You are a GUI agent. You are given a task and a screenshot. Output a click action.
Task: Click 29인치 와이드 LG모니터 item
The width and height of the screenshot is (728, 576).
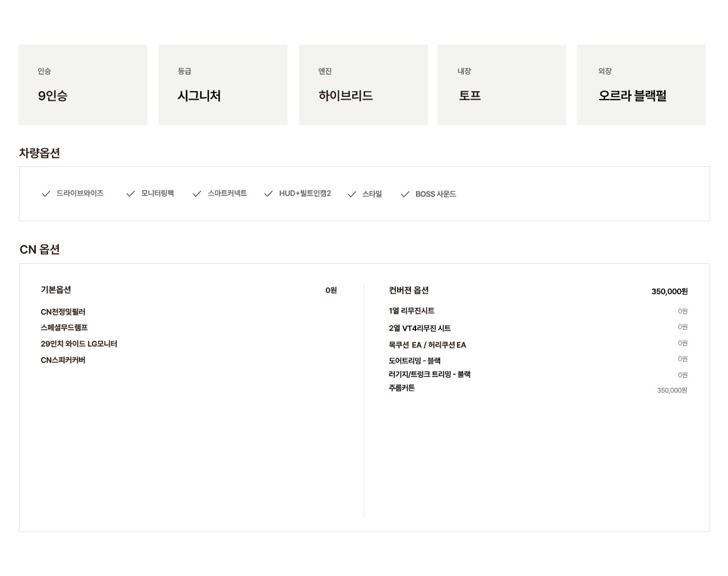coord(79,344)
